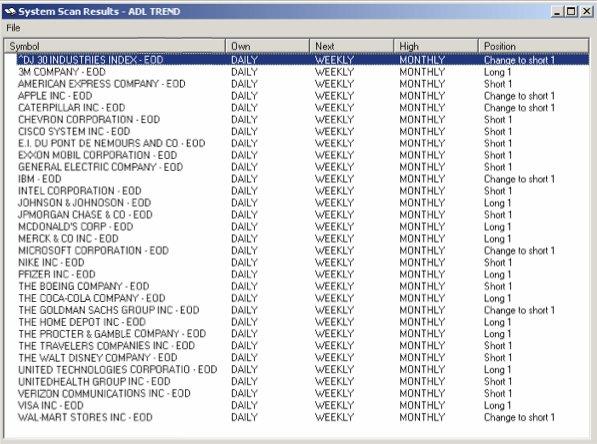Sort by the Symbol column header

pyautogui.click(x=115, y=46)
